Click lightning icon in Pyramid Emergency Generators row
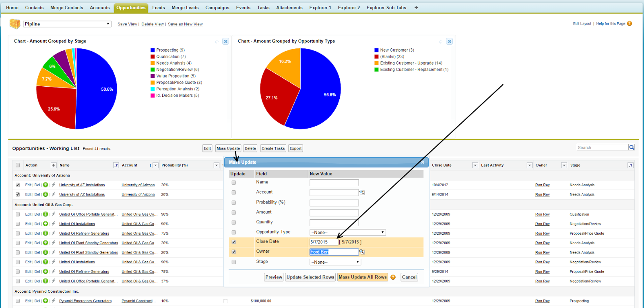The image size is (644, 308). click(x=53, y=301)
